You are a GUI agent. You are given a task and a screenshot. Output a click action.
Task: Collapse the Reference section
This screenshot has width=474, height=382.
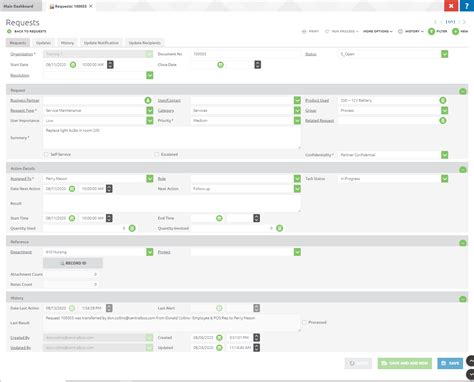click(x=463, y=243)
